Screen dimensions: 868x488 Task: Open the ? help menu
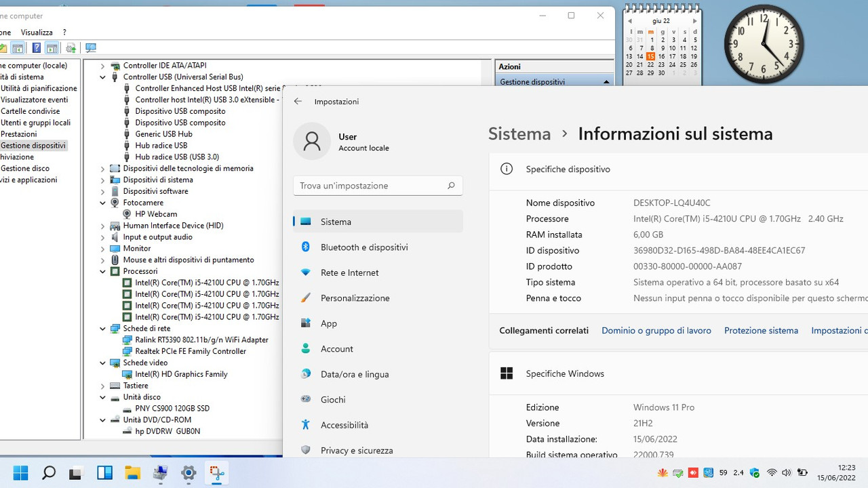(x=64, y=32)
